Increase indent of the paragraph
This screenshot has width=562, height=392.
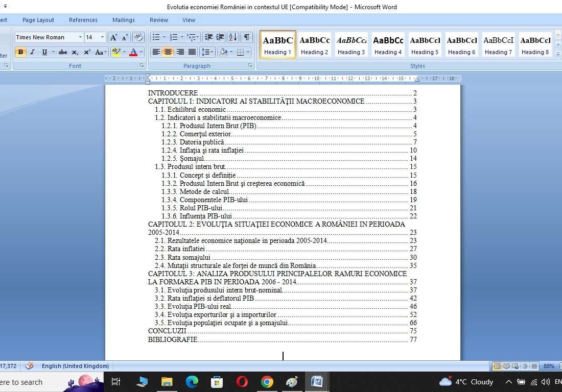point(220,37)
